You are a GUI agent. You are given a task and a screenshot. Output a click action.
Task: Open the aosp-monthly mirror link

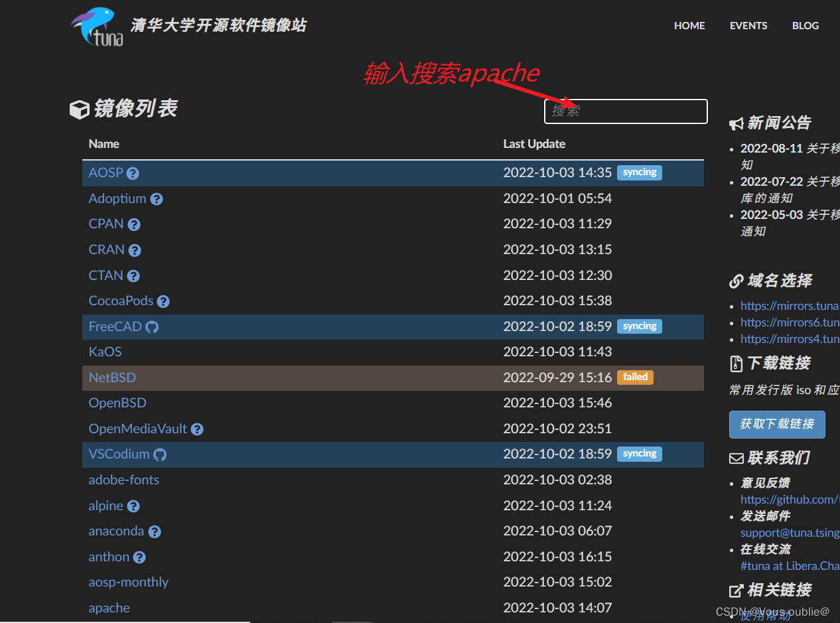(129, 582)
